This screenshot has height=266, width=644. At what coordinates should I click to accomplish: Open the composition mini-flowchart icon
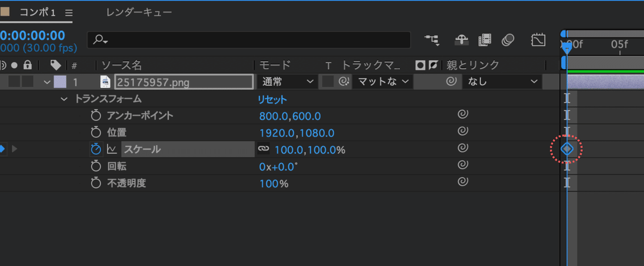coord(431,40)
